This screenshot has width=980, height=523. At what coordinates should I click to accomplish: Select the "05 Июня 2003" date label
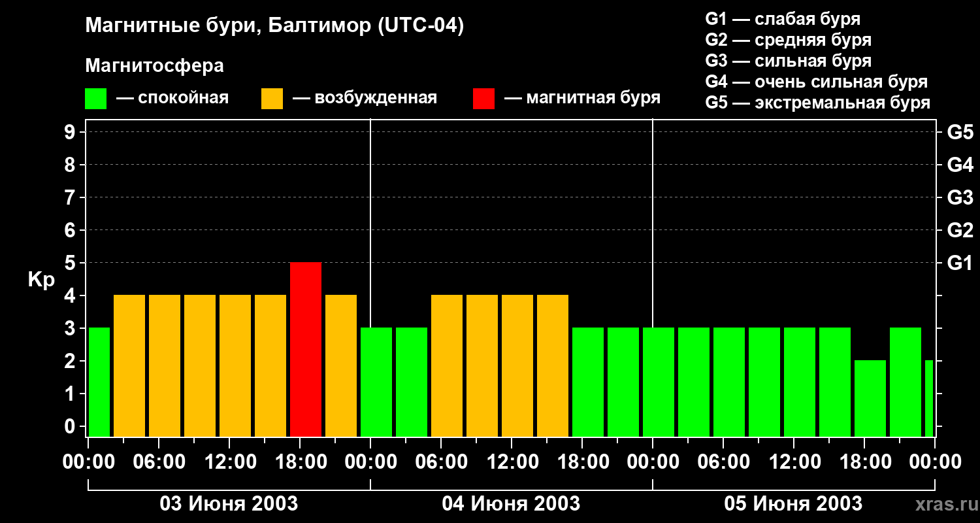tap(793, 504)
